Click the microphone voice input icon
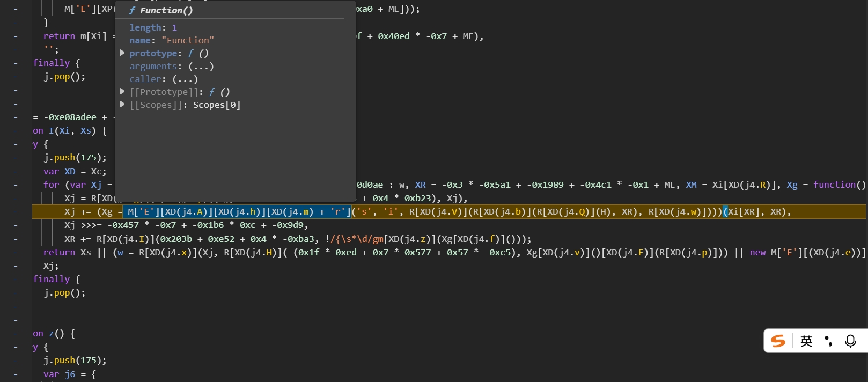 click(850, 341)
